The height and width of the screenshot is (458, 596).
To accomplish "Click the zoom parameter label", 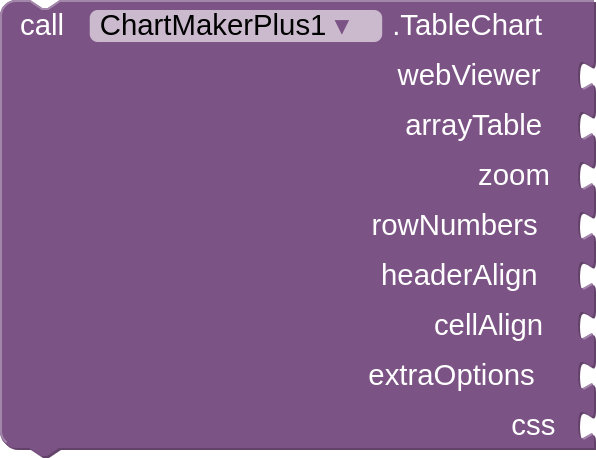I will 514,176.
